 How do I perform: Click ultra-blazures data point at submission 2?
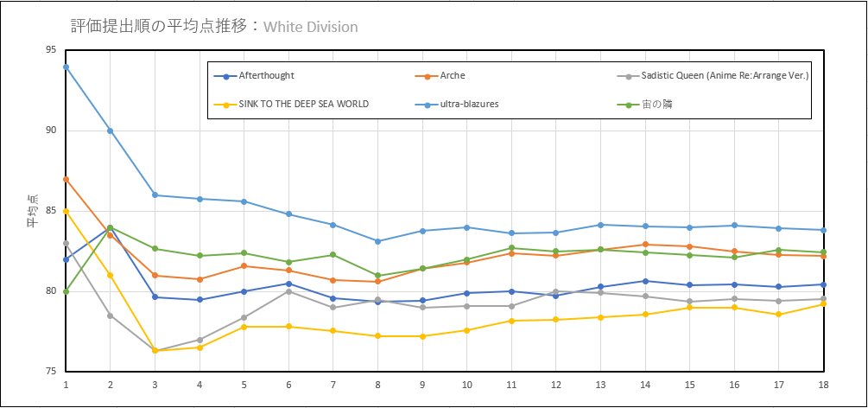pos(111,131)
